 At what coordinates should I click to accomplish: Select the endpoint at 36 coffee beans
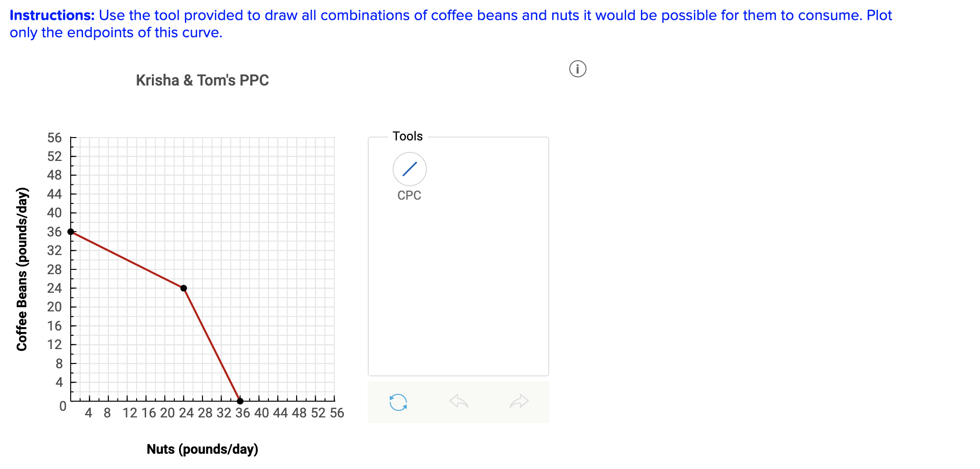[71, 232]
